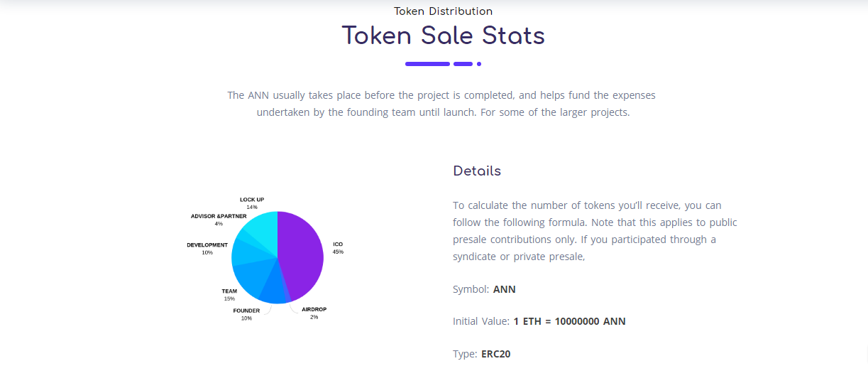Click the Token Distribution subtitle
This screenshot has height=366, width=868.
pyautogui.click(x=444, y=11)
